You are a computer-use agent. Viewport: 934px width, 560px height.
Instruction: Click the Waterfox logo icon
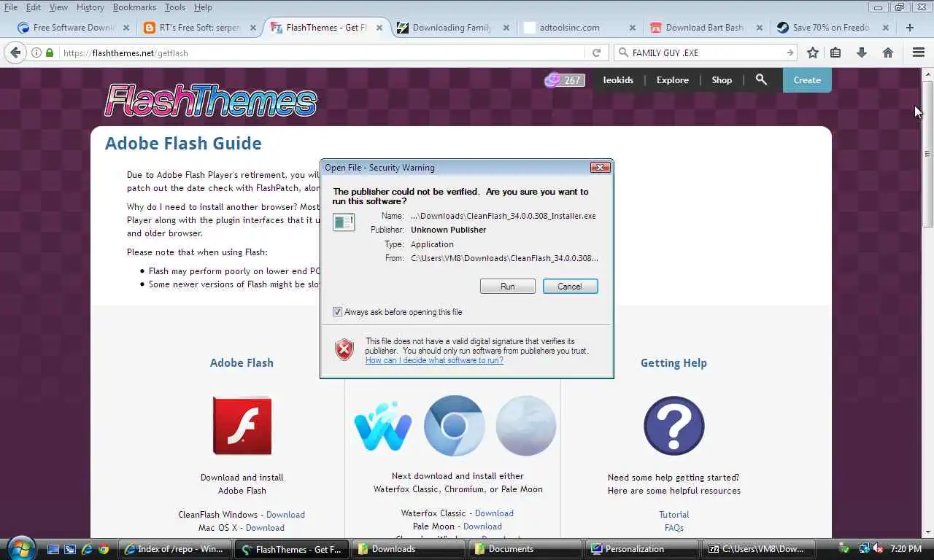382,426
